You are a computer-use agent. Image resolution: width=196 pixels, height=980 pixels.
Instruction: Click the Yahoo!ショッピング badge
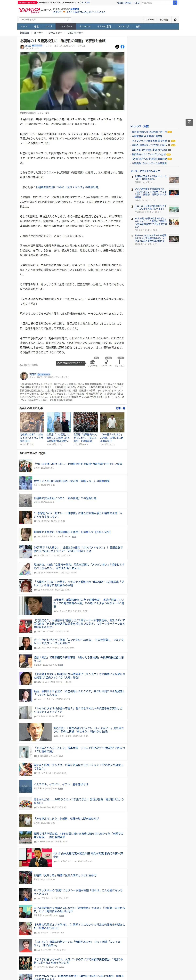tap(27, 3)
